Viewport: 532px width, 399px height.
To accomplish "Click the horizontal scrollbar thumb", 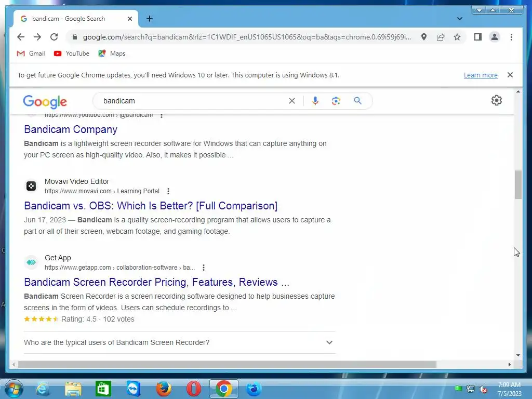I will point(227,364).
